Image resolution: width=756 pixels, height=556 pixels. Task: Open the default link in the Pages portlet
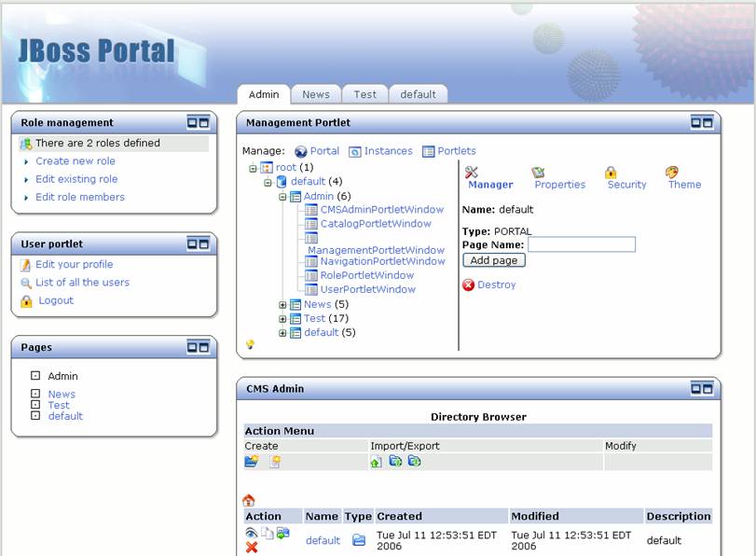pos(65,416)
